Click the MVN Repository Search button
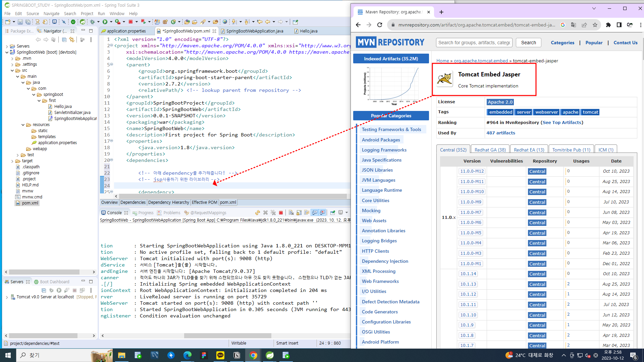Screen dimensions: 644x362 click(528, 43)
